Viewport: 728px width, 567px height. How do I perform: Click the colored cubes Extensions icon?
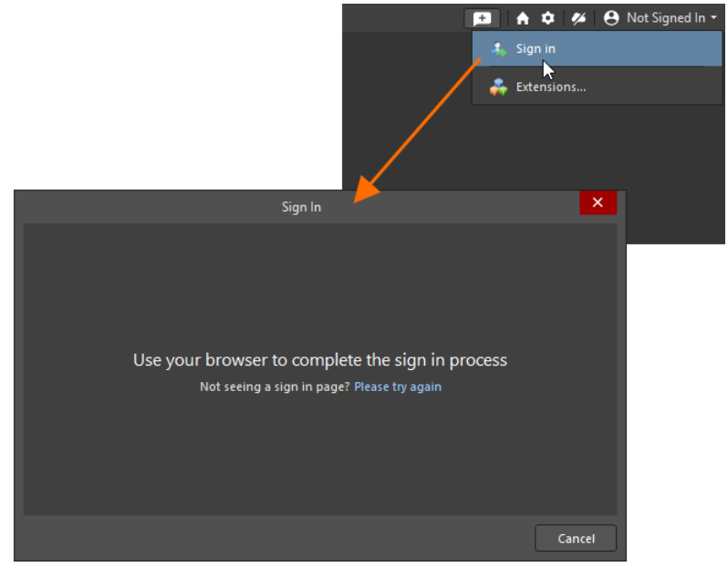point(498,88)
